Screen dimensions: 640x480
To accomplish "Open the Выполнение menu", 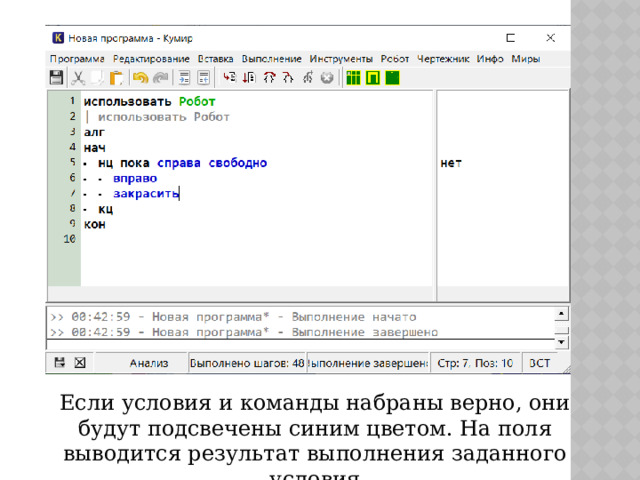I will [271, 59].
